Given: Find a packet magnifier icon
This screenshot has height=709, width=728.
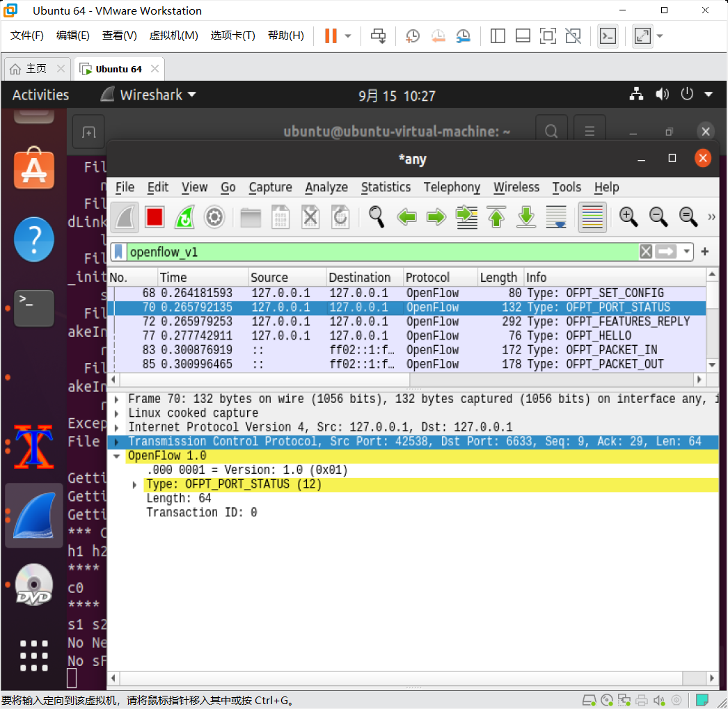Looking at the screenshot, I should [x=377, y=217].
